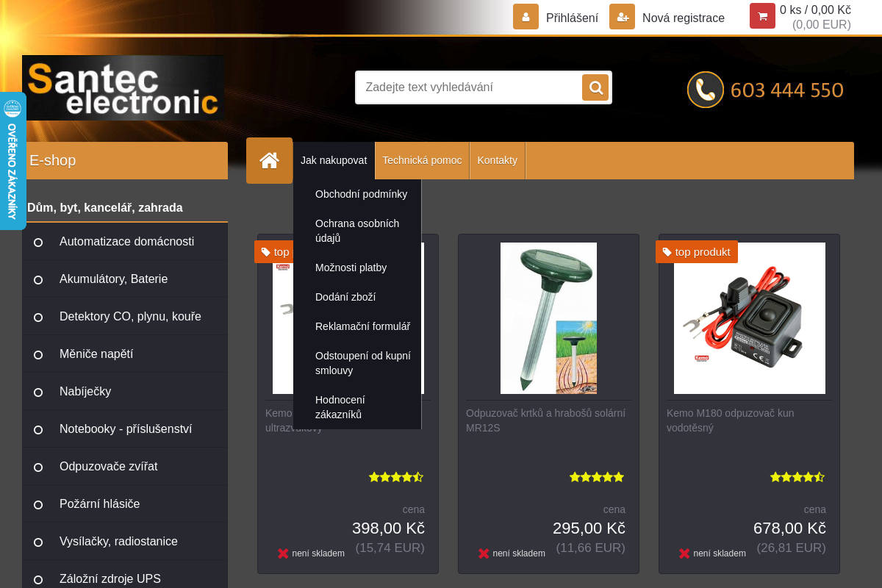Click the price 295,00 Kč
The image size is (882, 588).
589,528
